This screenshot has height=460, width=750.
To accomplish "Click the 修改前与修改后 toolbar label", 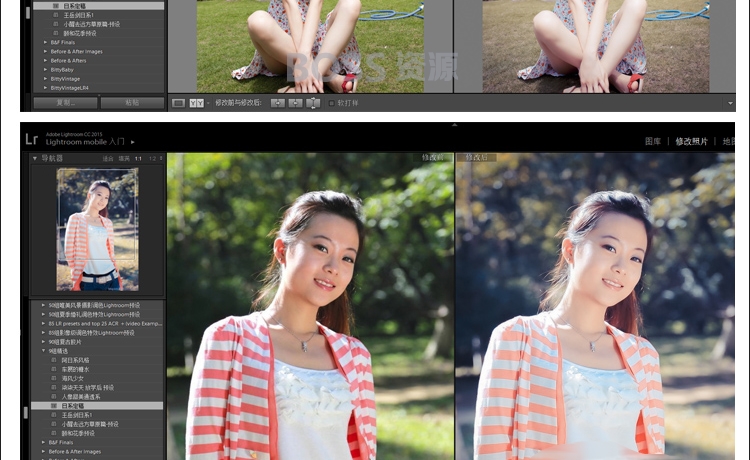I will coord(238,103).
